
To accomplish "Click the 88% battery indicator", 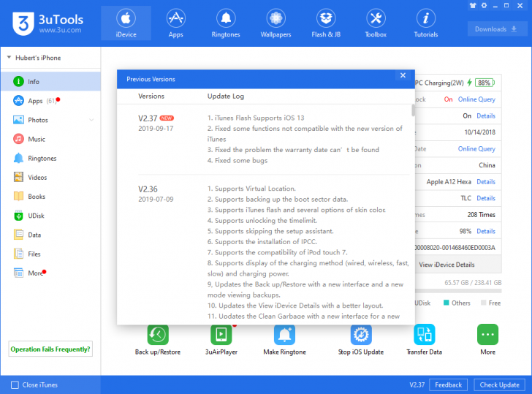I will coord(484,83).
